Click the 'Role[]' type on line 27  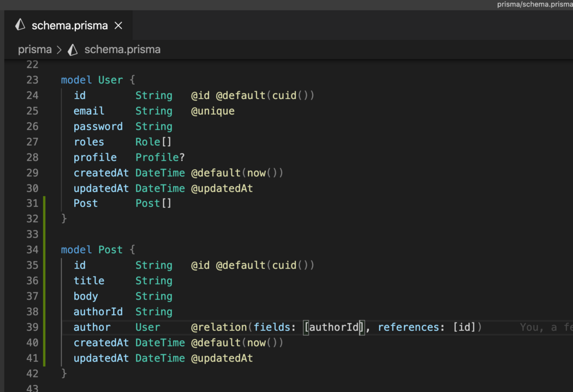coord(153,142)
